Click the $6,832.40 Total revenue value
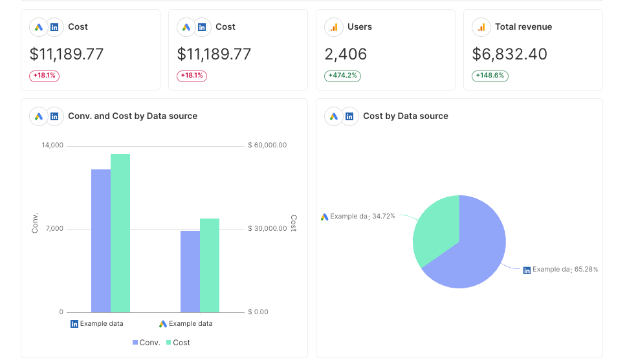 click(x=509, y=54)
